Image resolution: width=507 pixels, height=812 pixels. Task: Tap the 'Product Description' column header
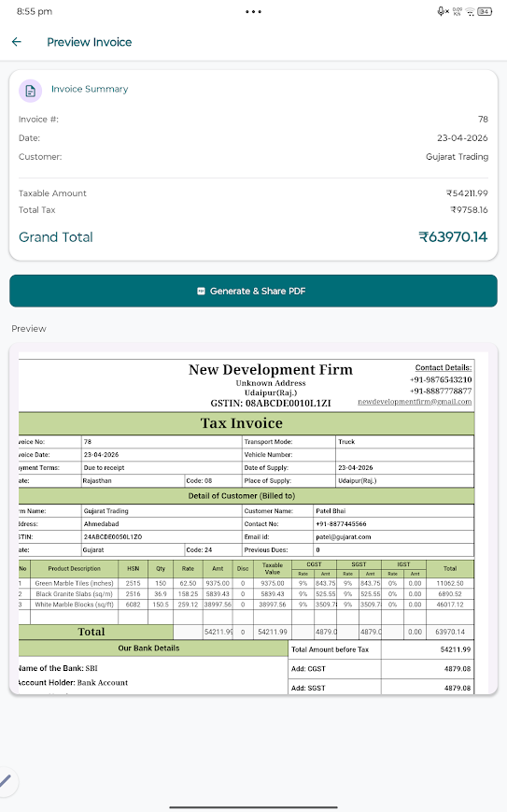(74, 569)
